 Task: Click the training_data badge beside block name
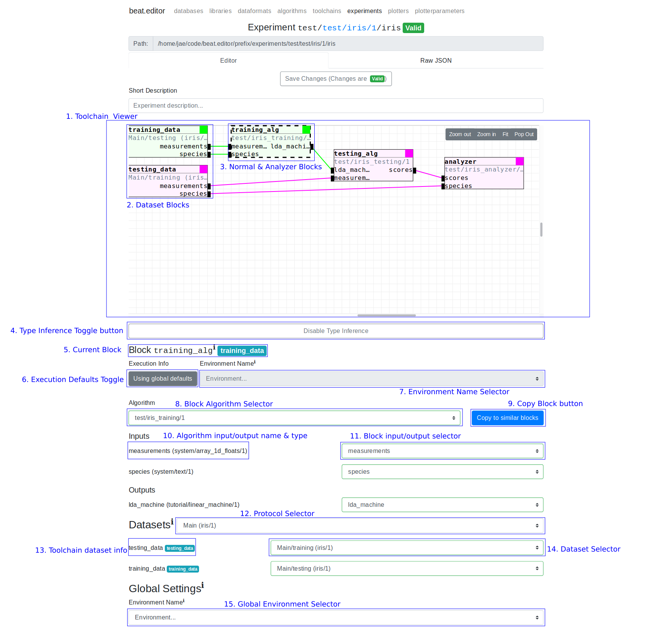242,351
